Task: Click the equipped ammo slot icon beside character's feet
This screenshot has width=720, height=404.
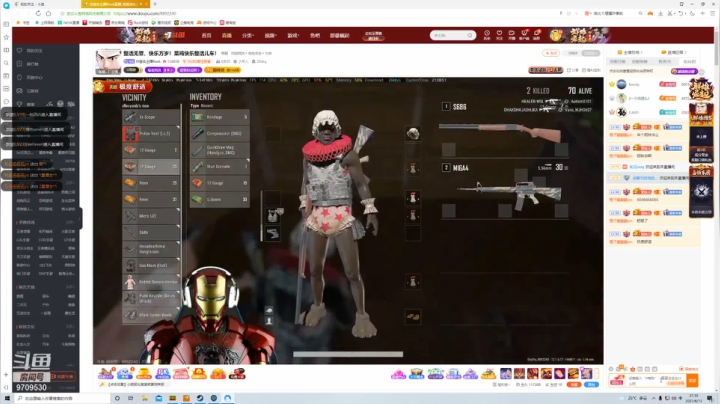Action: (x=413, y=316)
